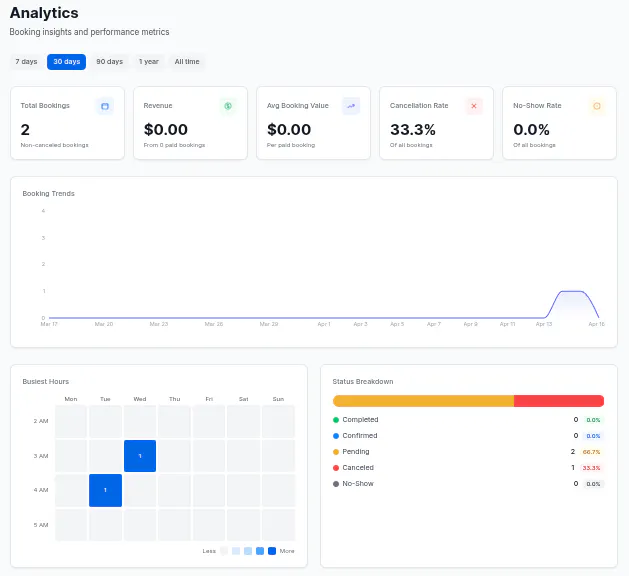
Task: Click the green Completed status dot
Action: [336, 420]
